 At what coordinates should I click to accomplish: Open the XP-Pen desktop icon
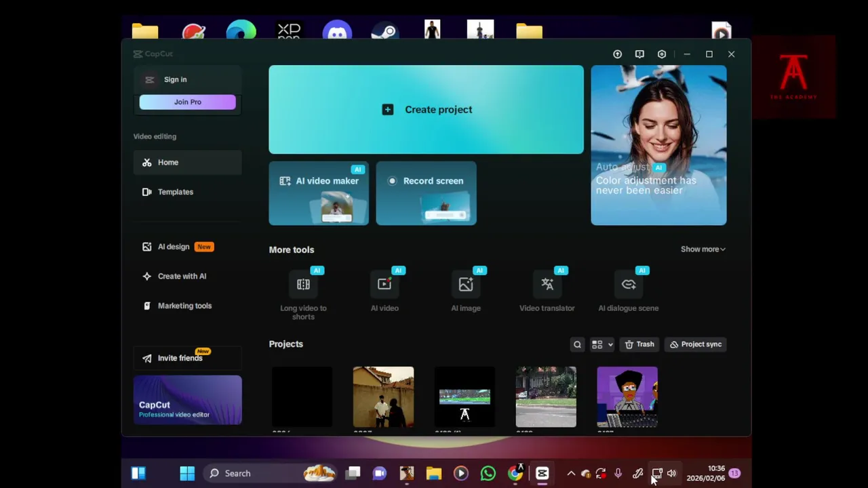point(289,30)
